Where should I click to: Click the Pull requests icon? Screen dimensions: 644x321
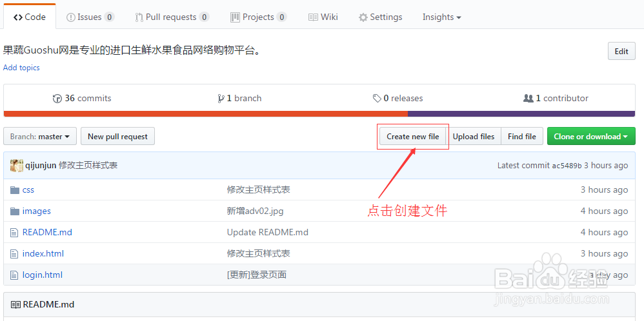tap(139, 17)
